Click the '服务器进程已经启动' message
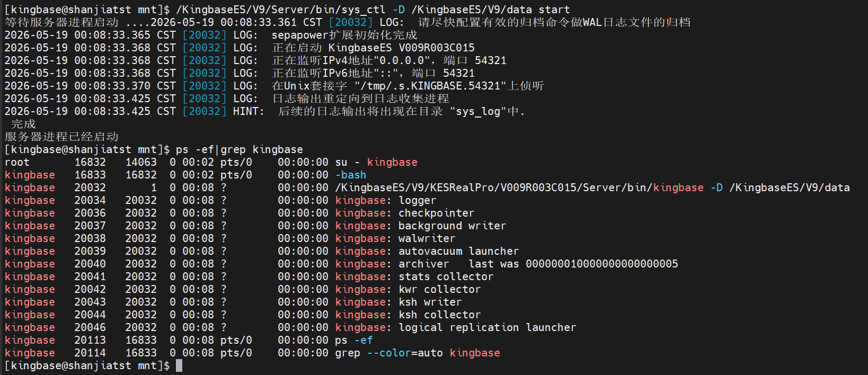Screen dimensions: 868x375 pyautogui.click(x=61, y=137)
